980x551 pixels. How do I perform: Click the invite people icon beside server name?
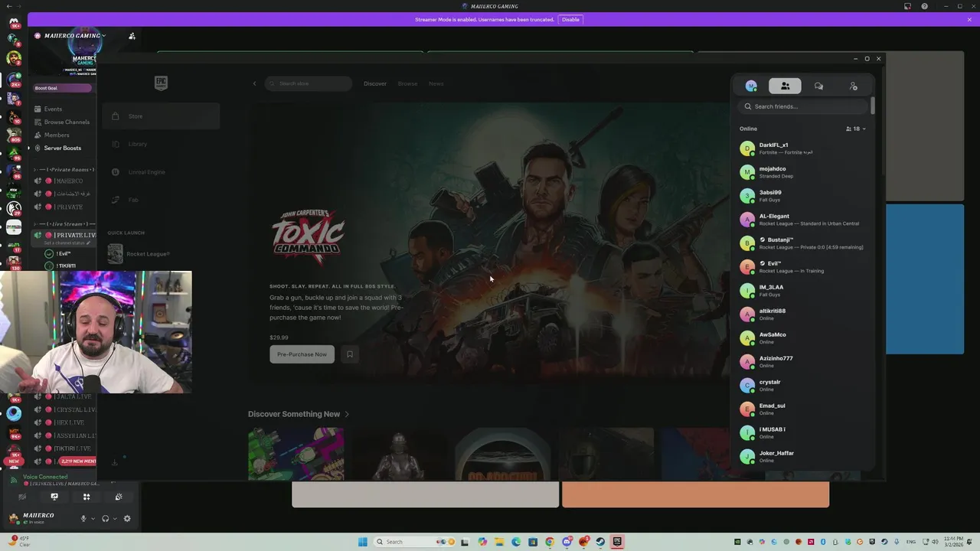[132, 36]
